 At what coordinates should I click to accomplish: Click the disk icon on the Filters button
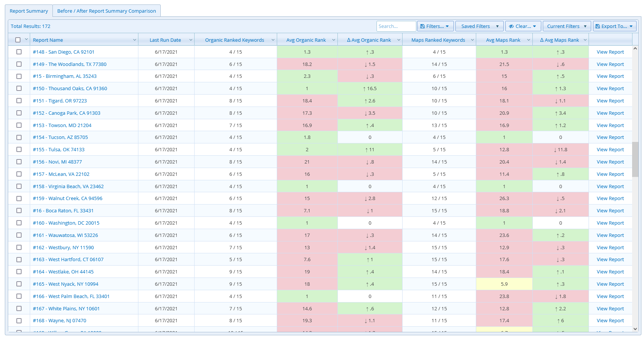point(422,26)
